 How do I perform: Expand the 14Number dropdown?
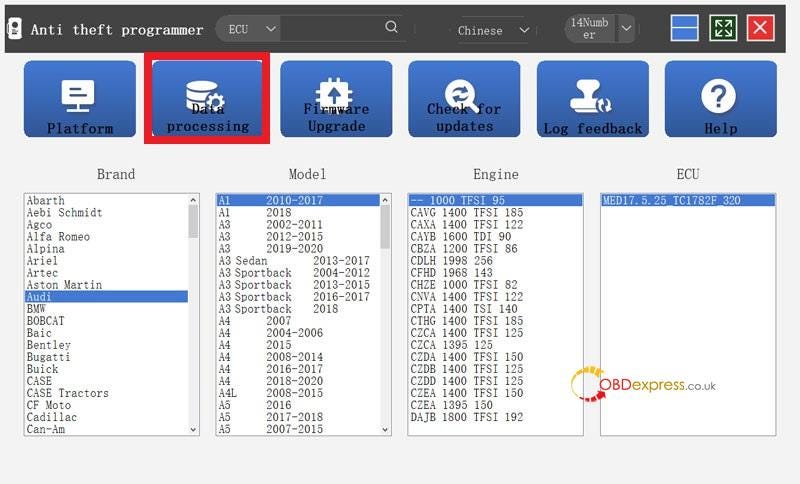click(x=627, y=29)
